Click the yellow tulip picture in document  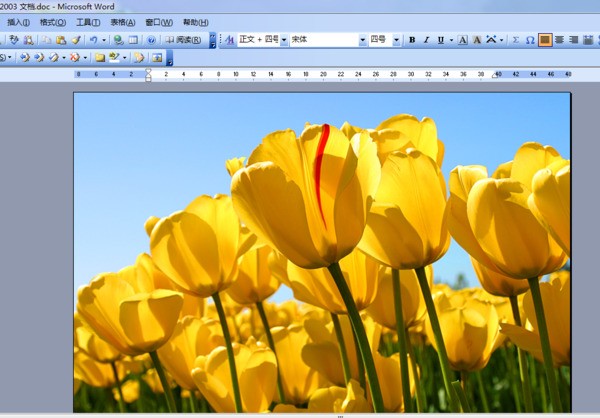coord(321,252)
